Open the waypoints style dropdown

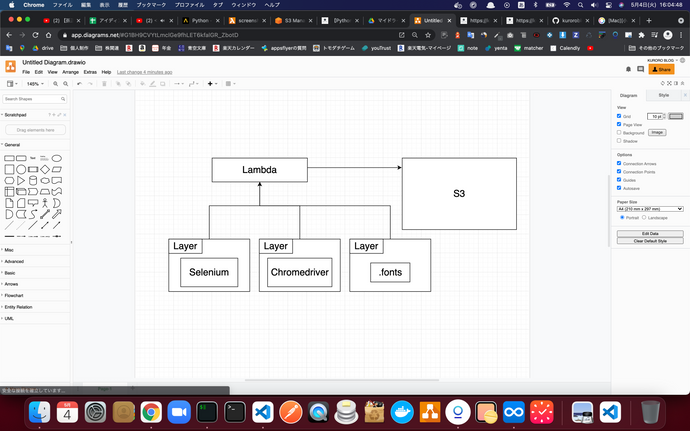tap(193, 84)
